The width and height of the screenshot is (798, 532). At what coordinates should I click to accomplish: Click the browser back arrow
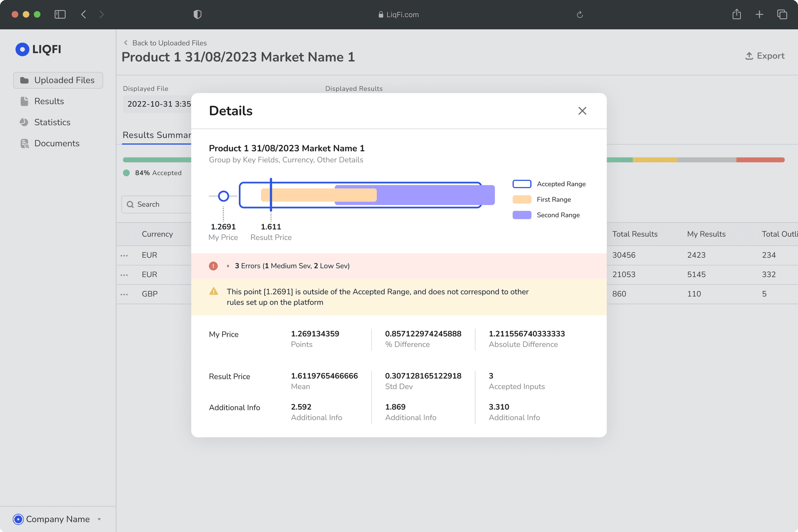tap(83, 14)
